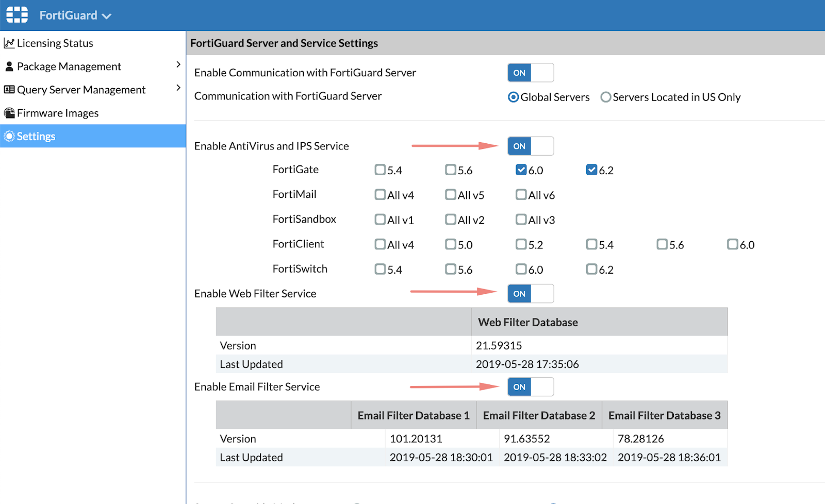Click the FortiMail product row label

click(294, 194)
